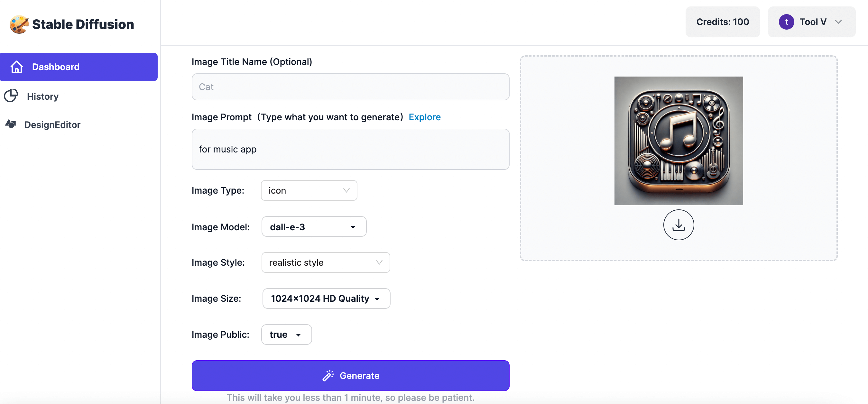Screen dimensions: 868x404
Task: Click the generate magic wand icon
Action: [327, 375]
